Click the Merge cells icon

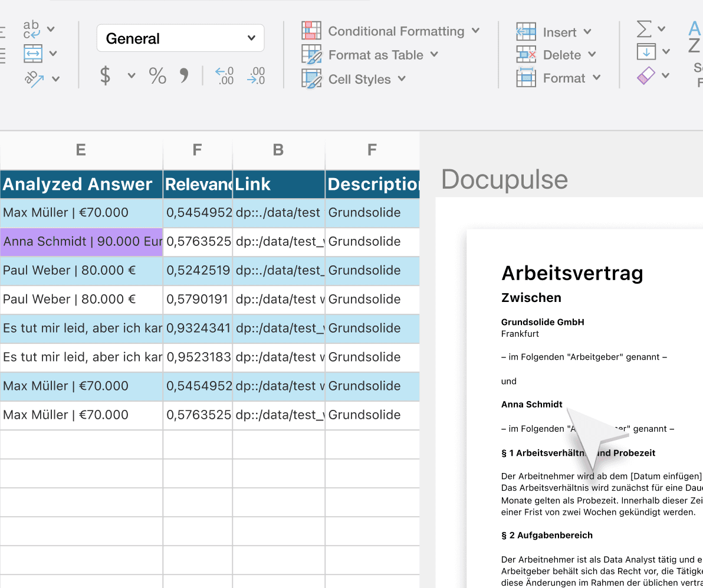[x=33, y=53]
